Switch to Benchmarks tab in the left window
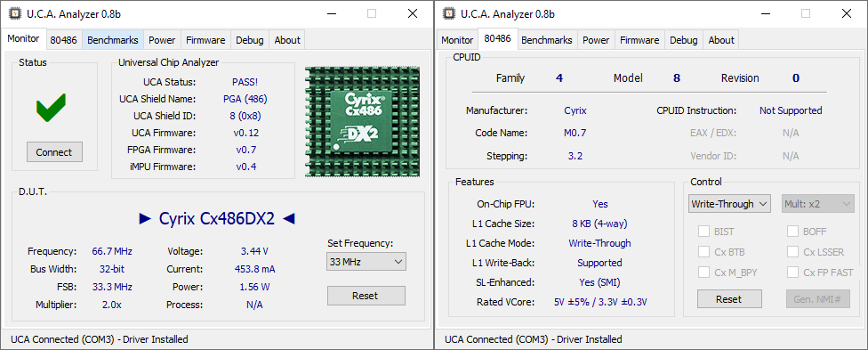This screenshot has width=868, height=350. tap(113, 40)
